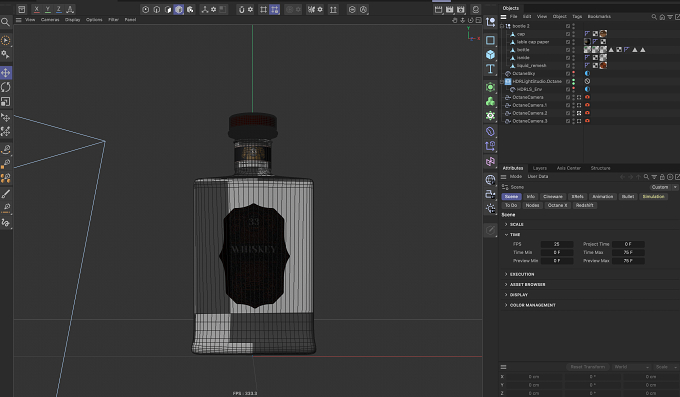
Task: Expand the ASSET BROWSER section
Action: 506,285
